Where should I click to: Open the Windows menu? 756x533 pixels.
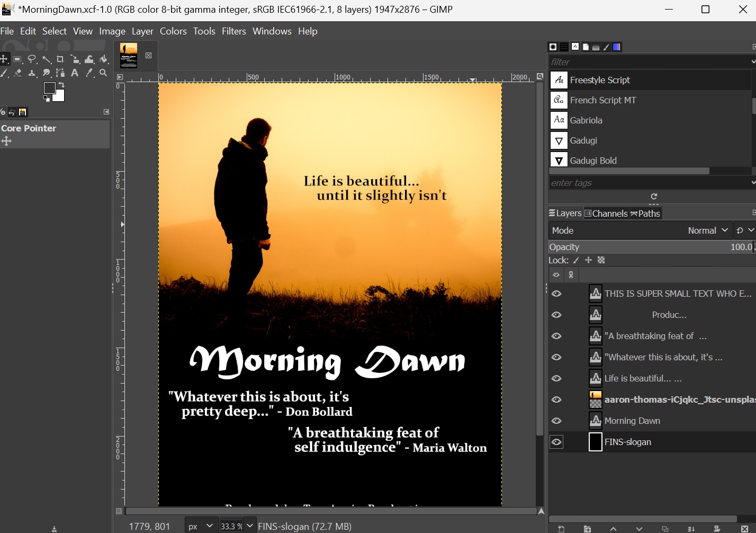click(272, 31)
